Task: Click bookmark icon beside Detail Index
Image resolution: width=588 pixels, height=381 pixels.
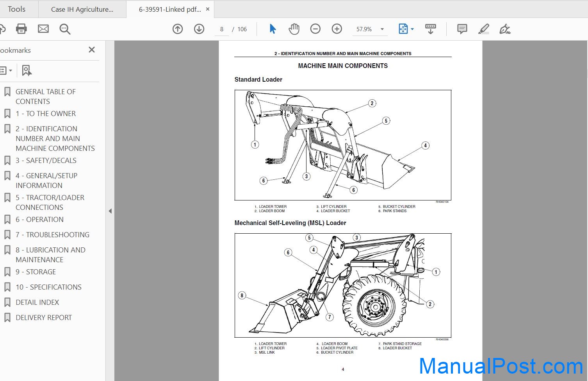Action: (7, 302)
